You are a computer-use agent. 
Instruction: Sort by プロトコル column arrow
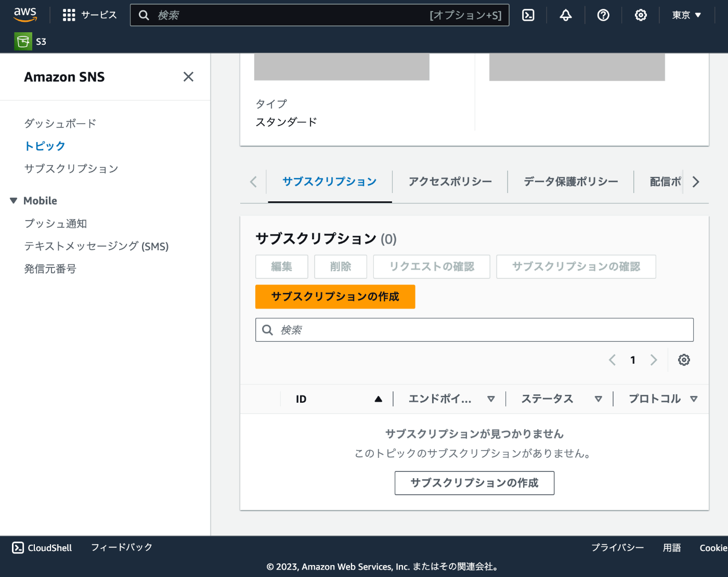694,399
